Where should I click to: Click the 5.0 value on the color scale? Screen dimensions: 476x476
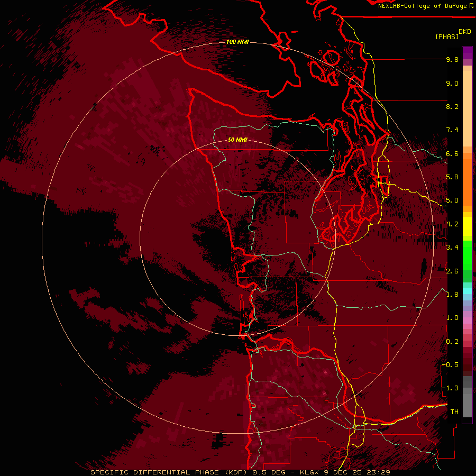click(452, 200)
